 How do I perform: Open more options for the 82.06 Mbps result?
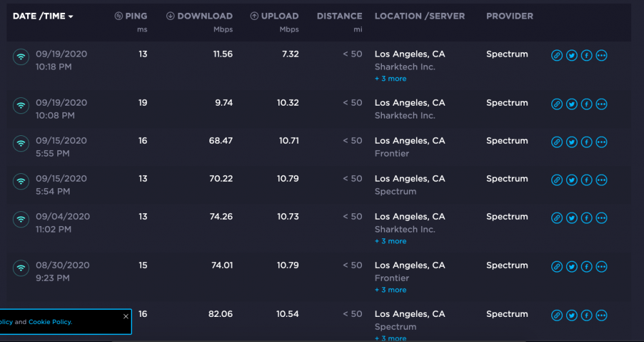601,316
